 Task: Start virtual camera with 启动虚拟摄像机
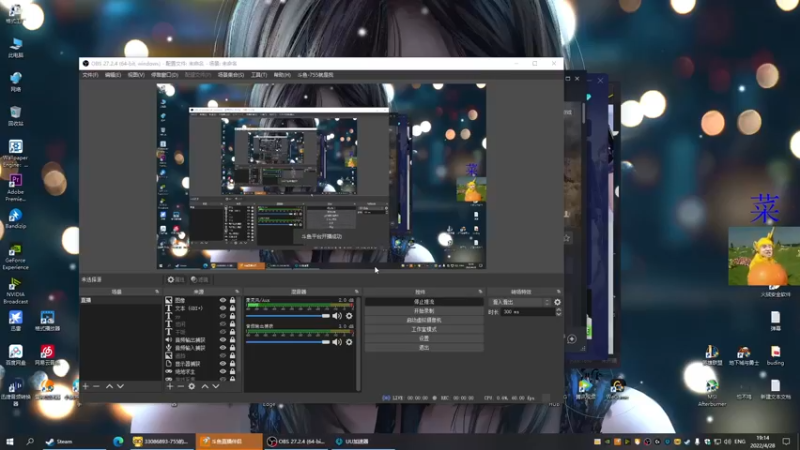[424, 320]
